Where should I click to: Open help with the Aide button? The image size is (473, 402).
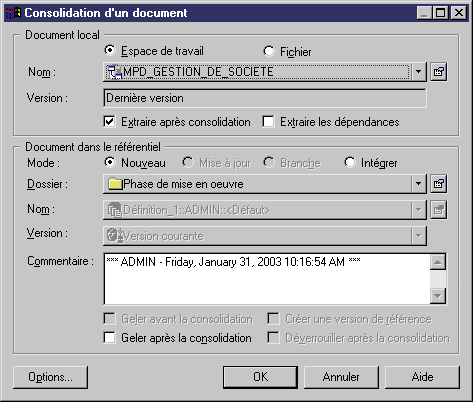pos(422,377)
